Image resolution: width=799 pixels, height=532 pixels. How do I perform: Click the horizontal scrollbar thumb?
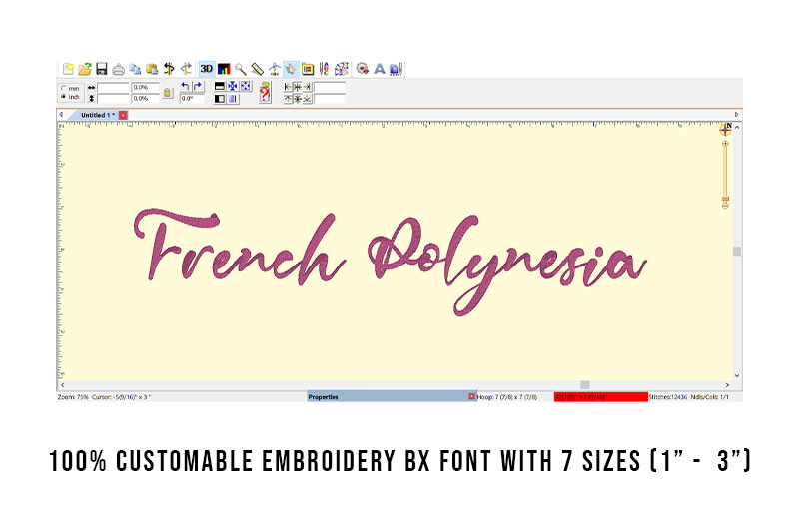(585, 385)
